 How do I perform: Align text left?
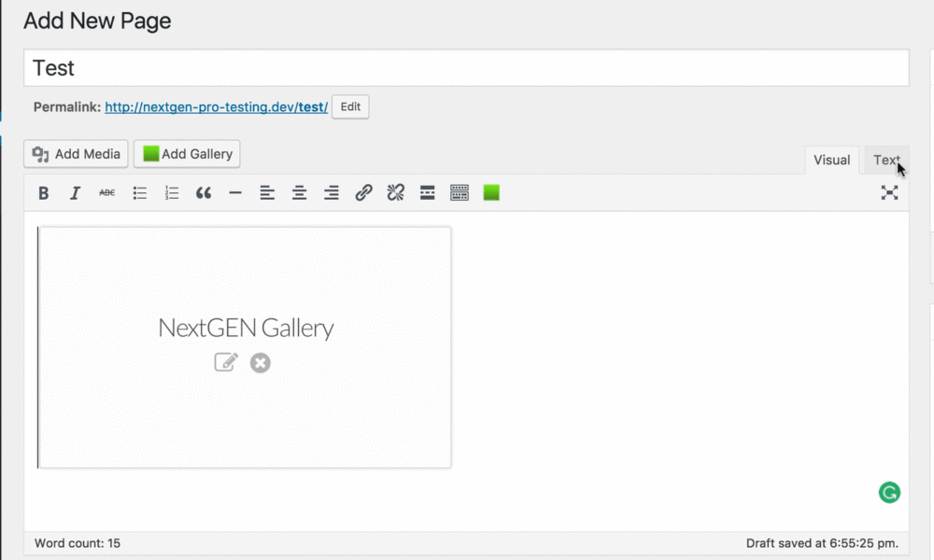point(267,193)
